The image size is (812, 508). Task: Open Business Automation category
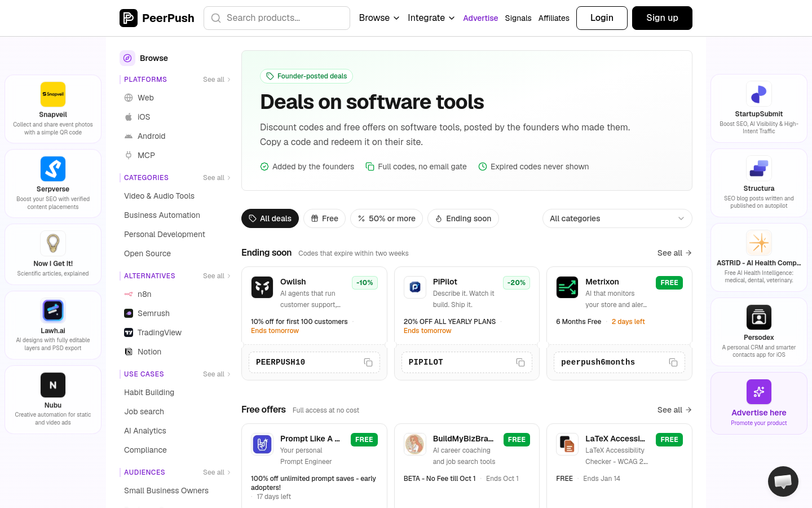162,215
